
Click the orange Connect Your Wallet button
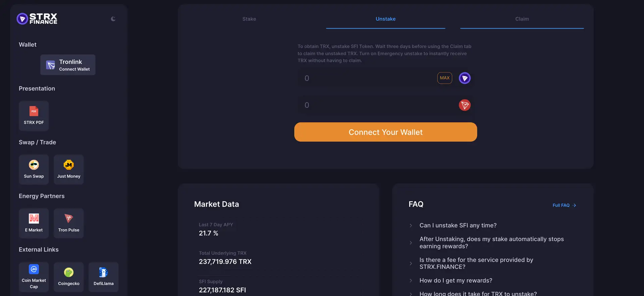pyautogui.click(x=385, y=132)
